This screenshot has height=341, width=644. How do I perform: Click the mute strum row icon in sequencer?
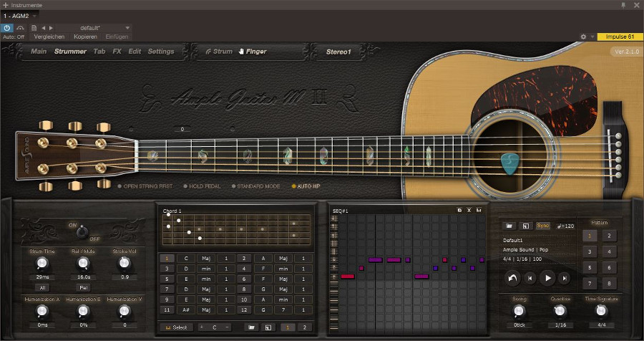point(334,251)
